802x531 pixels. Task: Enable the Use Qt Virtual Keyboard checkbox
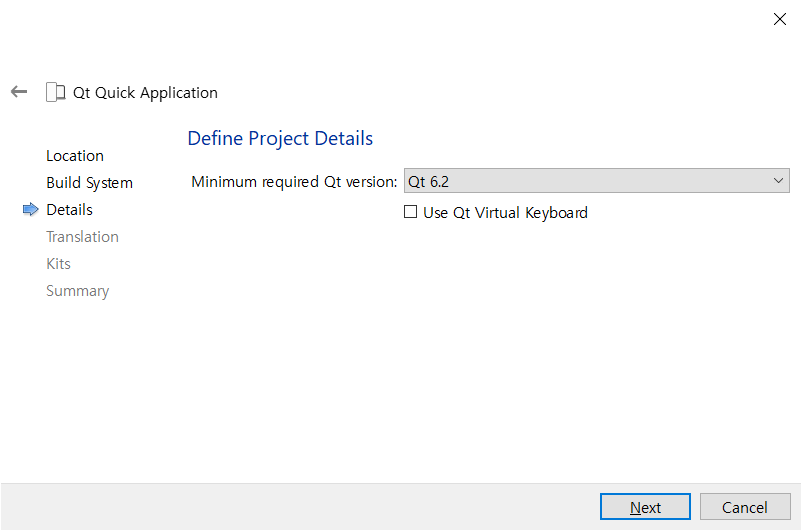click(x=410, y=212)
